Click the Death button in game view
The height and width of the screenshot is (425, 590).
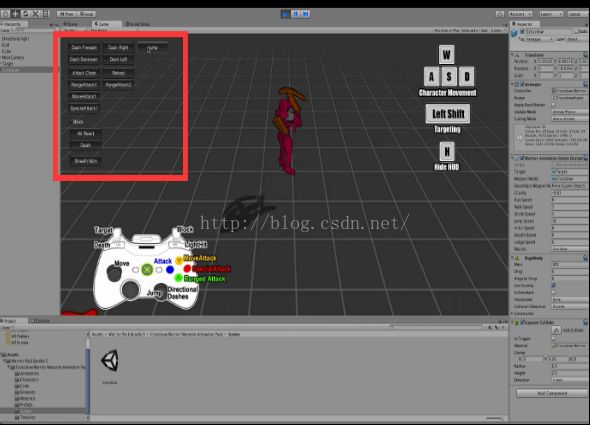(x=85, y=145)
